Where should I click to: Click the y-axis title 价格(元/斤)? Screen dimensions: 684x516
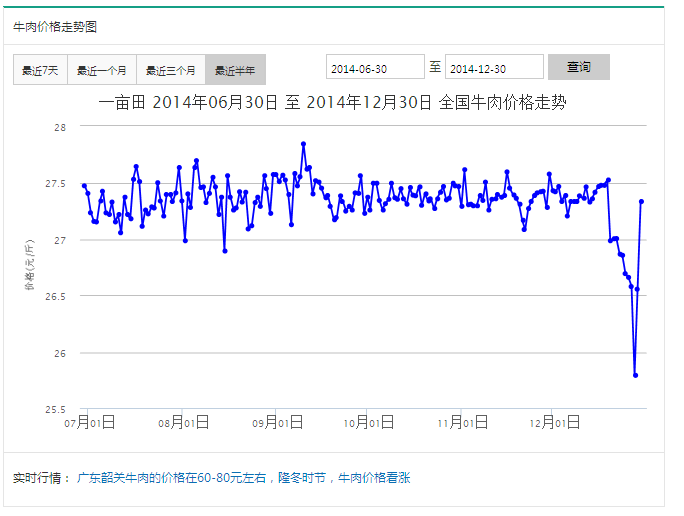pyautogui.click(x=31, y=267)
